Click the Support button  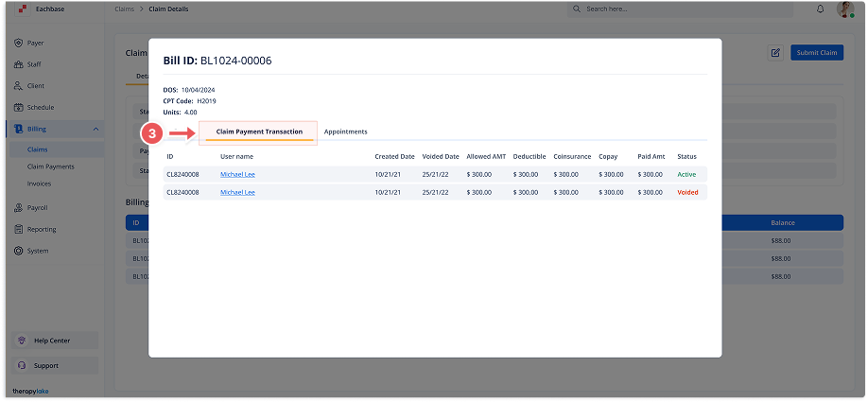54,365
